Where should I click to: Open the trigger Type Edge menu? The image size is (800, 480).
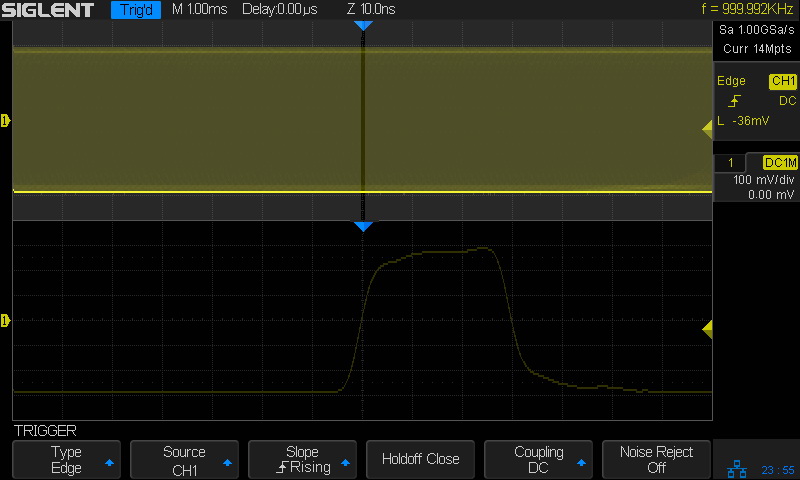[66, 459]
